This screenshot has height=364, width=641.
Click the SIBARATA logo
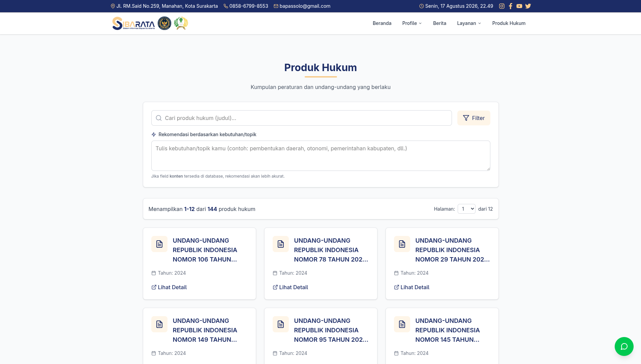tap(133, 23)
